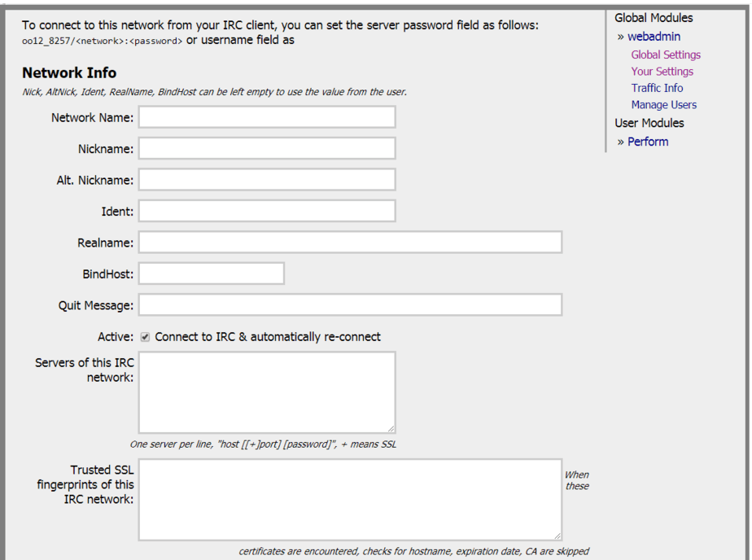Click the Ident text field

[266, 210]
